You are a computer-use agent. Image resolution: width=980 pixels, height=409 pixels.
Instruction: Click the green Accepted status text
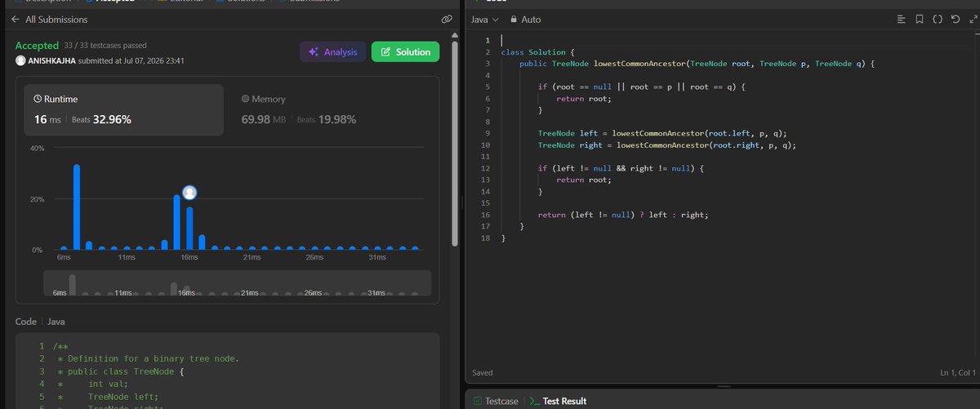pos(37,46)
